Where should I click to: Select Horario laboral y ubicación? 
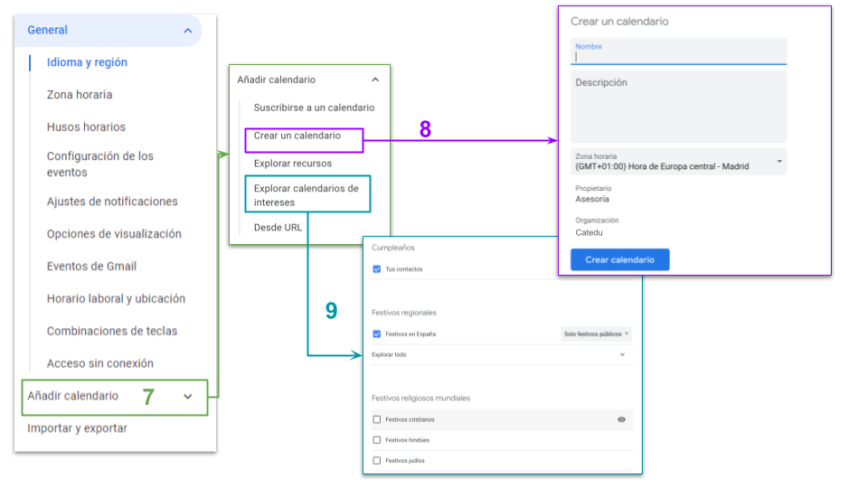[116, 298]
